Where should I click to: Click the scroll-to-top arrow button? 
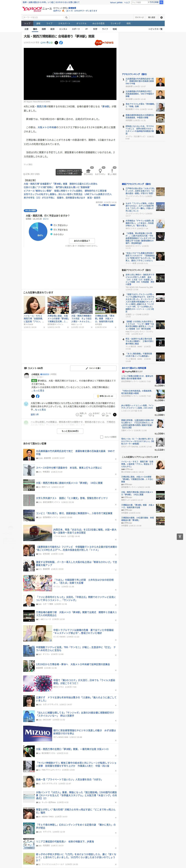[x=180, y=537]
